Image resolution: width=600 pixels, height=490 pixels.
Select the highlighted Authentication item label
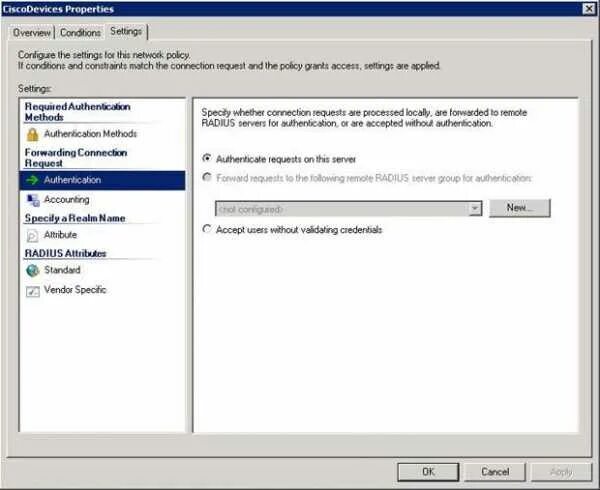72,180
